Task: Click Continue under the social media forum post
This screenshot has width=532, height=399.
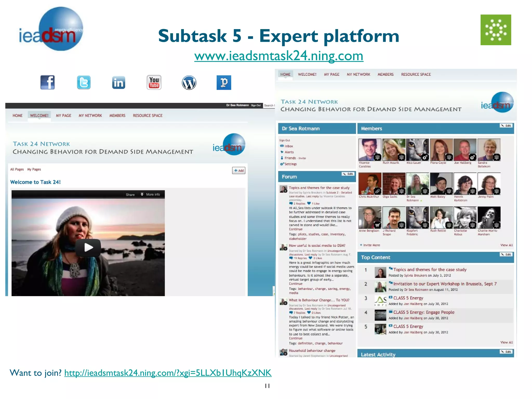Action: [296, 284]
